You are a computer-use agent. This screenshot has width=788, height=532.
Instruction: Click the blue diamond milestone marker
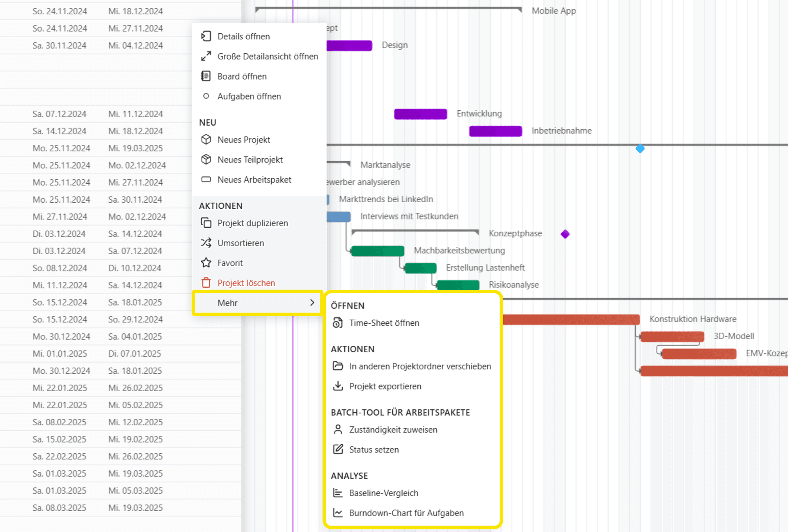click(x=640, y=149)
